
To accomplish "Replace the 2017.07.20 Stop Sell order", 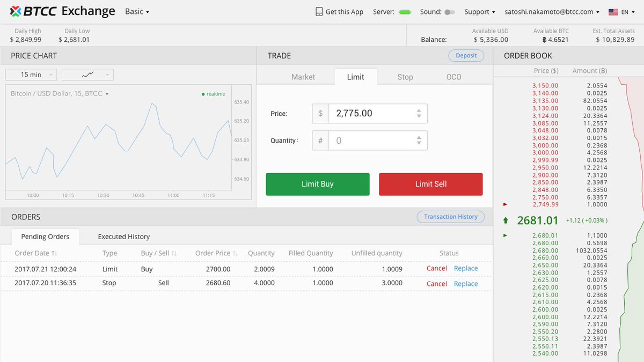I will click(x=466, y=284).
